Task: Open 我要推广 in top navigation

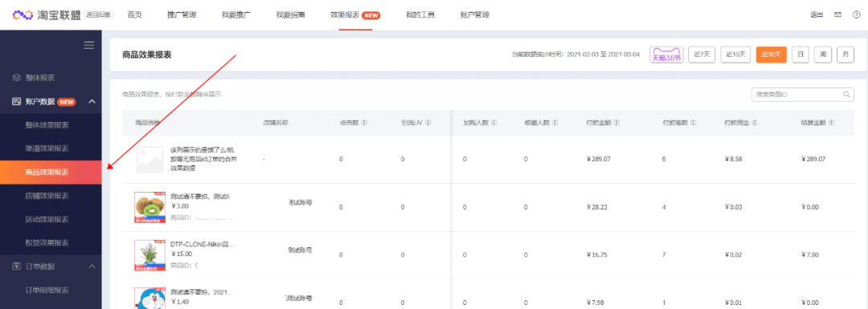Action: (x=235, y=15)
